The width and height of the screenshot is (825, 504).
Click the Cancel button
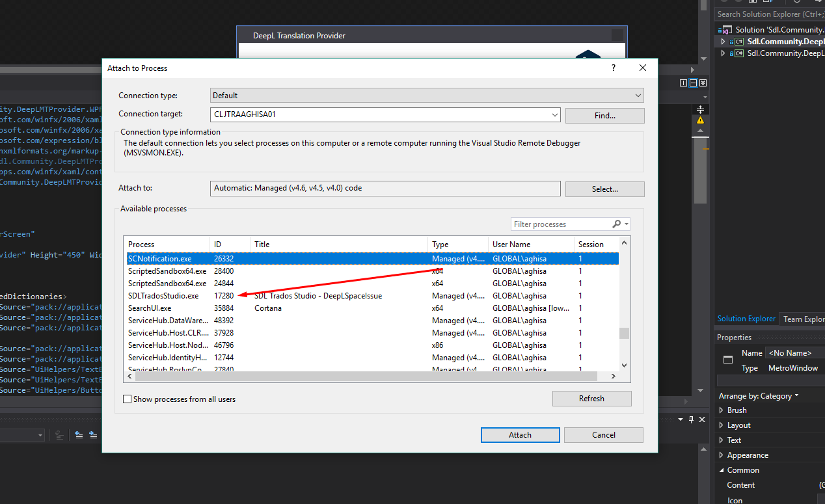(604, 435)
